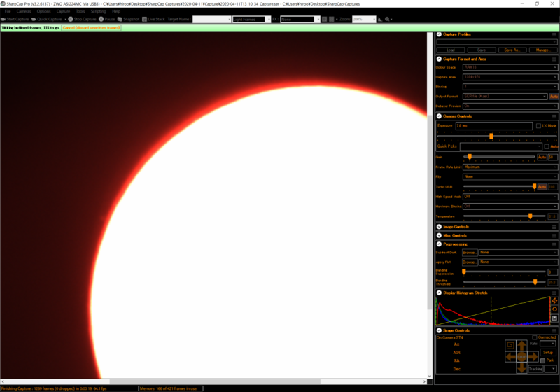Viewport: 560px width, 392px height.
Task: Open the Capture Format and Area menu icon
Action: coord(554,59)
